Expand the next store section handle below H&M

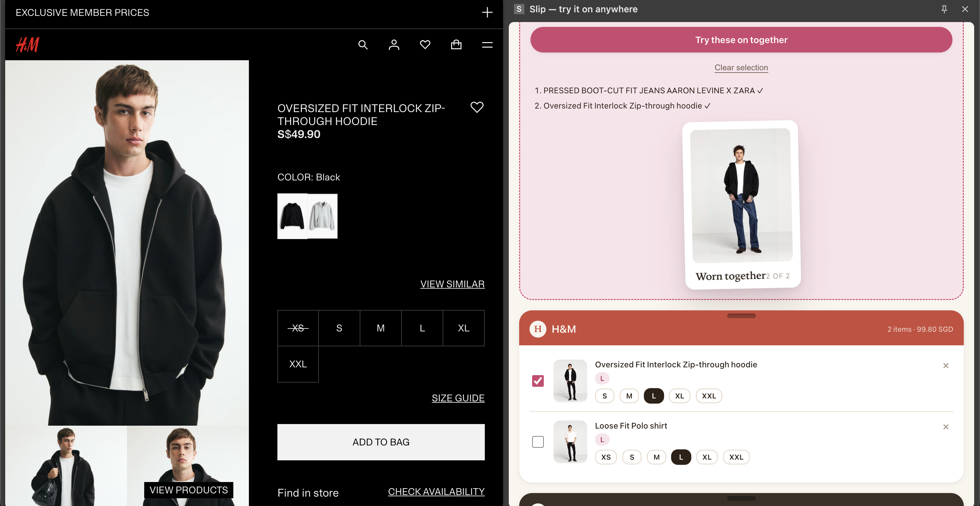click(741, 498)
